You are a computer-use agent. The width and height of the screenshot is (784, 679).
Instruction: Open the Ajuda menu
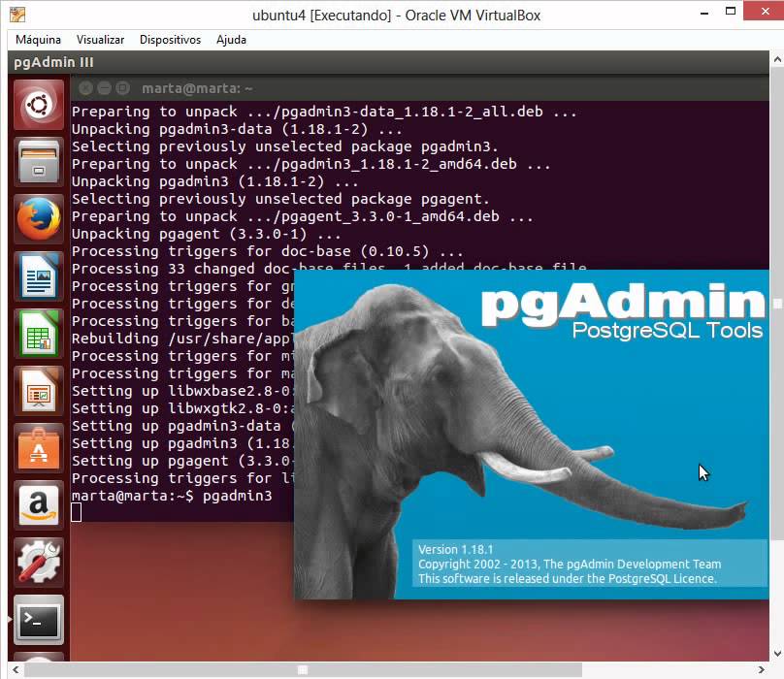click(231, 40)
